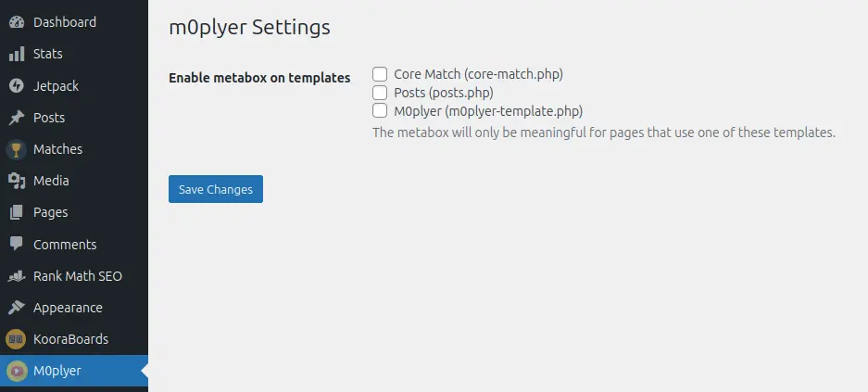
Task: Save Changes to m0plyer settings
Action: (216, 189)
